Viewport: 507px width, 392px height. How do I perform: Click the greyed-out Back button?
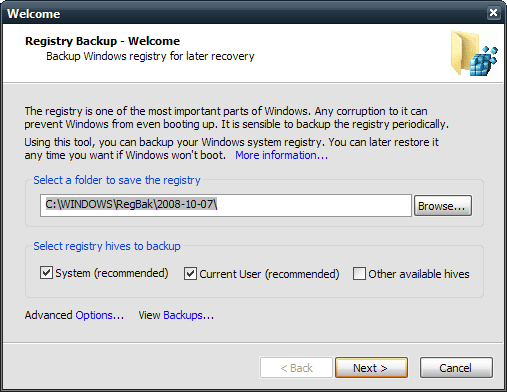coord(296,368)
